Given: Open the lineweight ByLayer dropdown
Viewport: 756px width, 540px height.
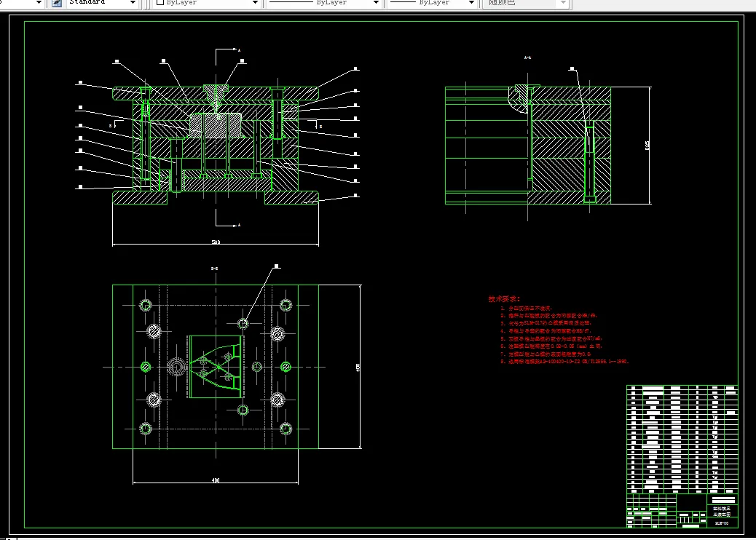Looking at the screenshot, I should pos(432,3).
